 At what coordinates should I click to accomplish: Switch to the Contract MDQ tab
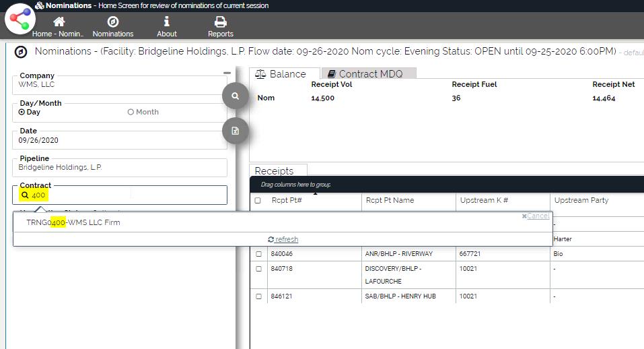pyautogui.click(x=369, y=74)
